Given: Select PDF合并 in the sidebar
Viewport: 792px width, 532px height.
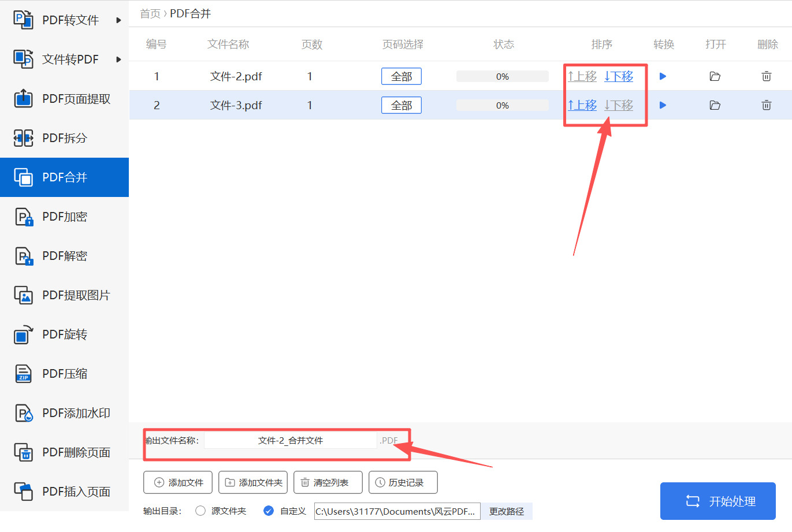Looking at the screenshot, I should pos(64,177).
